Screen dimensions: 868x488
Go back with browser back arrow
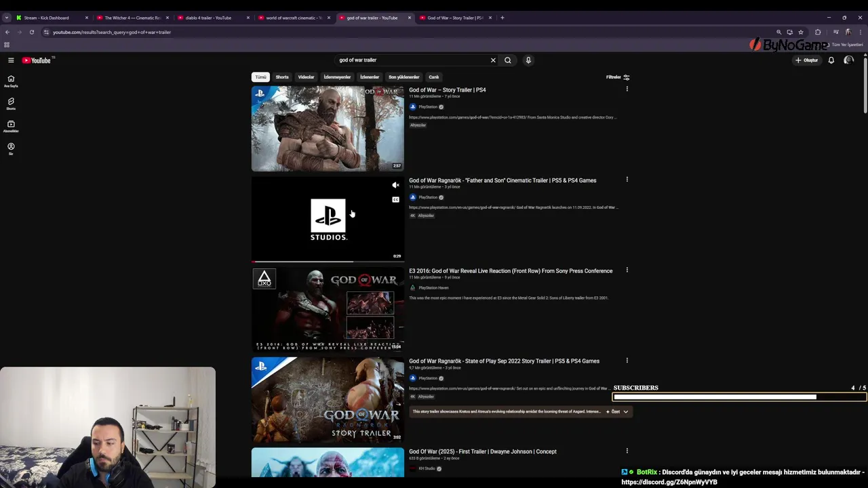pyautogui.click(x=7, y=32)
